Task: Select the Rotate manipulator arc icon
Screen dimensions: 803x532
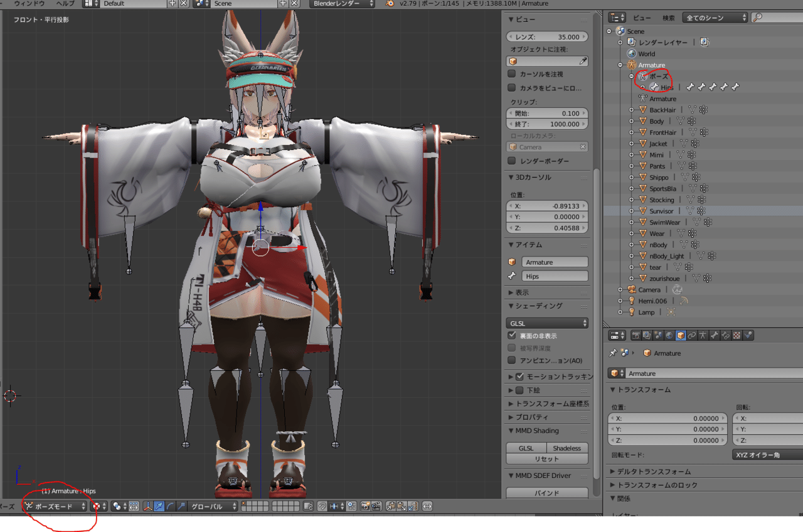Action: point(171,506)
